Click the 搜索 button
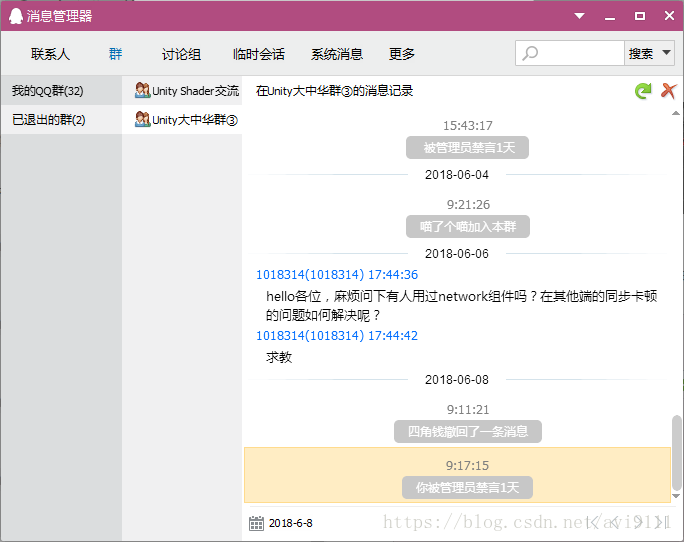The image size is (684, 542). point(641,54)
